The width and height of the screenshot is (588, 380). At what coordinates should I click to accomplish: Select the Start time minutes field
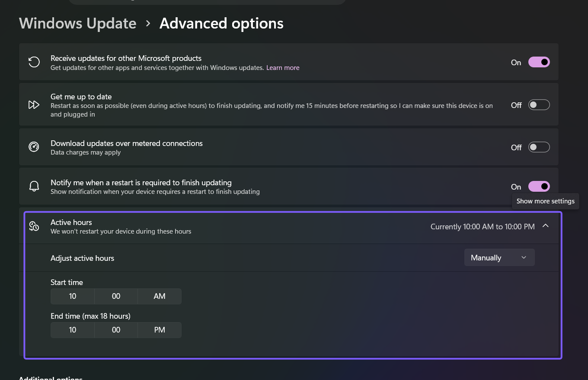pos(116,296)
